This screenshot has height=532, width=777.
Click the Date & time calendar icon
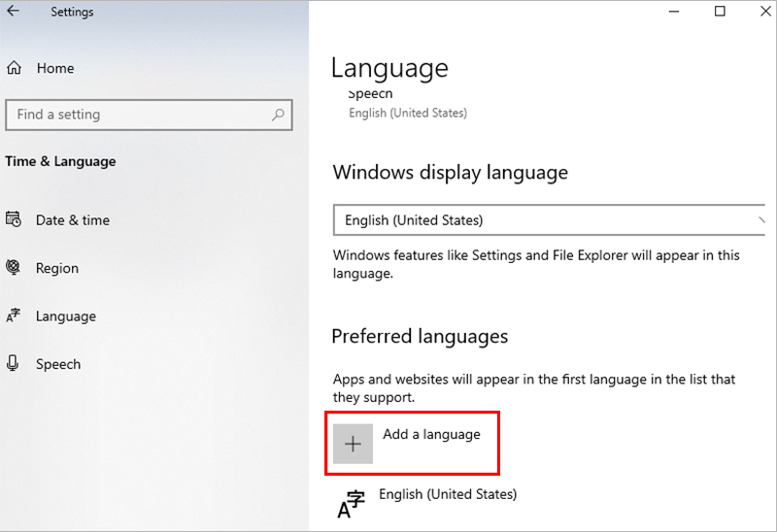coord(14,219)
